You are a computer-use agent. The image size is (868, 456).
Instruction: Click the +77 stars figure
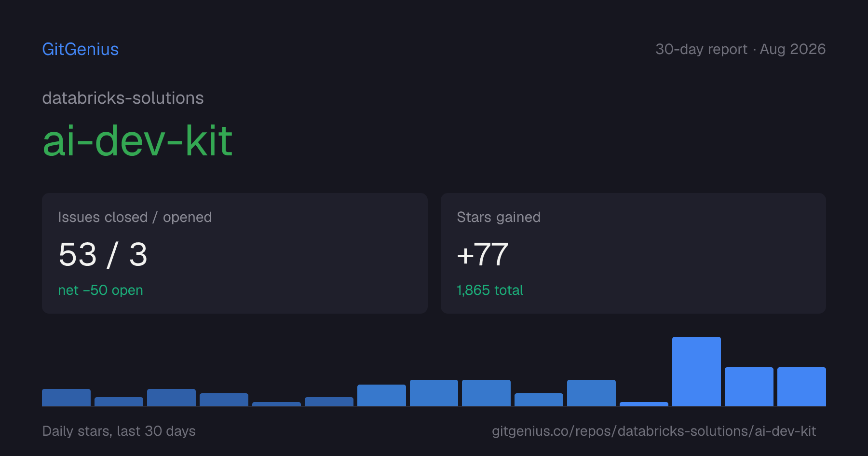pyautogui.click(x=482, y=254)
